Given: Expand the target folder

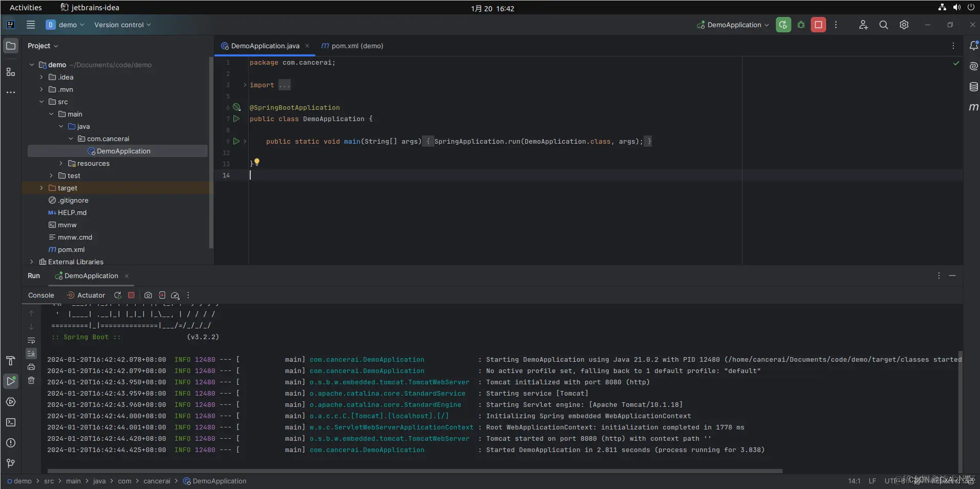Looking at the screenshot, I should [42, 188].
